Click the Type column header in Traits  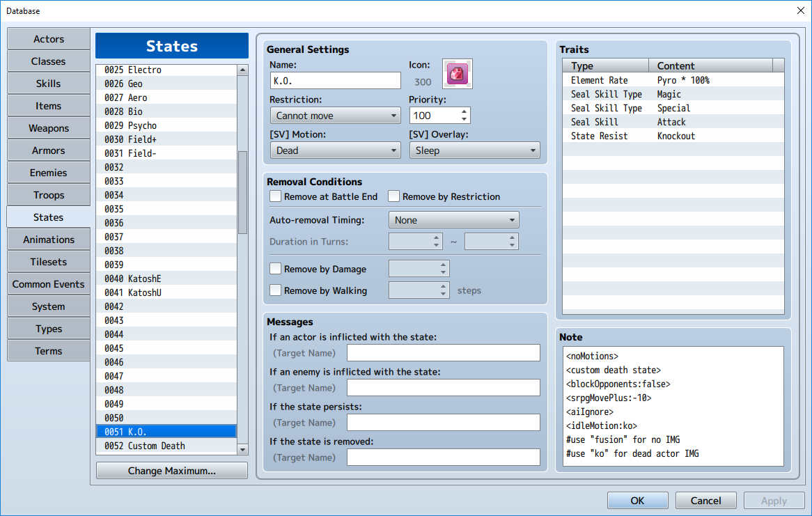[606, 65]
